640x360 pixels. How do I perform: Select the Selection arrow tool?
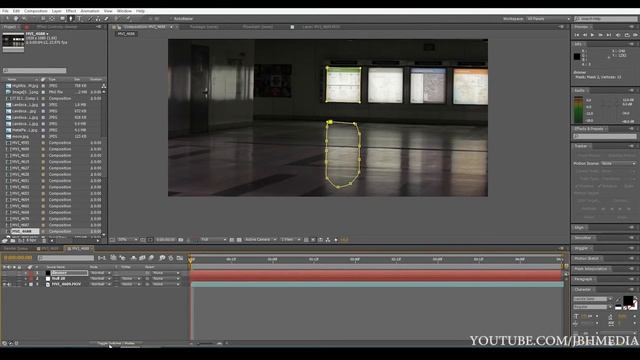click(x=7, y=19)
